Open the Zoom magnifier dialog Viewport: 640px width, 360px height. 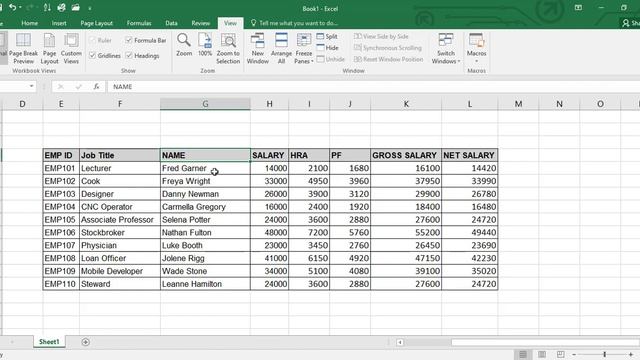[x=184, y=45]
